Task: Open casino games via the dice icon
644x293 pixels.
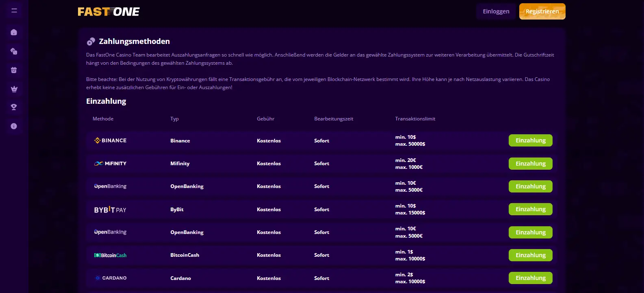Action: click(x=14, y=51)
